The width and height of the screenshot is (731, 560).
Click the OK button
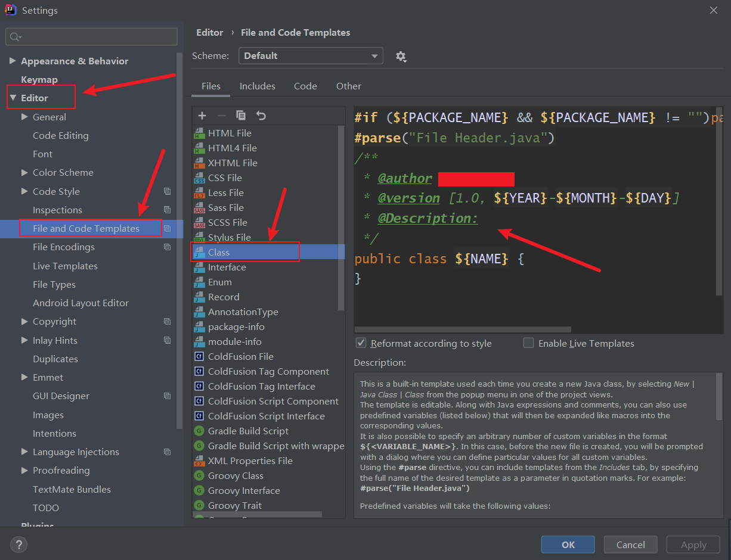click(x=568, y=545)
